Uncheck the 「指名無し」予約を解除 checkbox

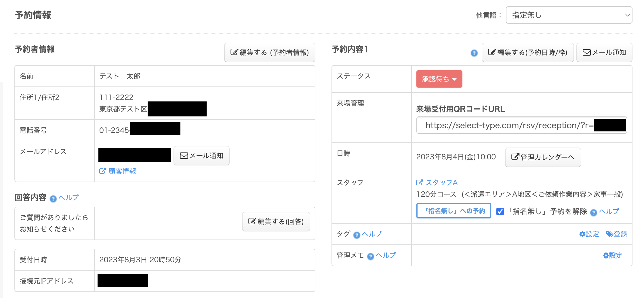tap(500, 212)
